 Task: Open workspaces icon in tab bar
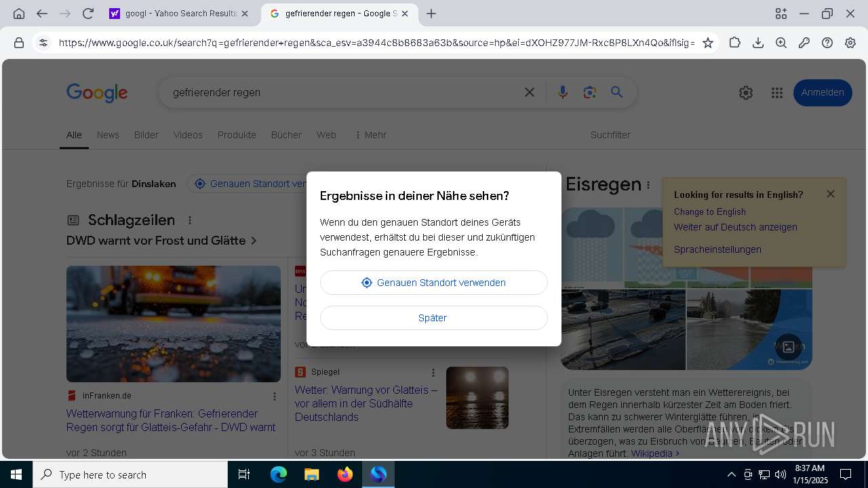[781, 14]
